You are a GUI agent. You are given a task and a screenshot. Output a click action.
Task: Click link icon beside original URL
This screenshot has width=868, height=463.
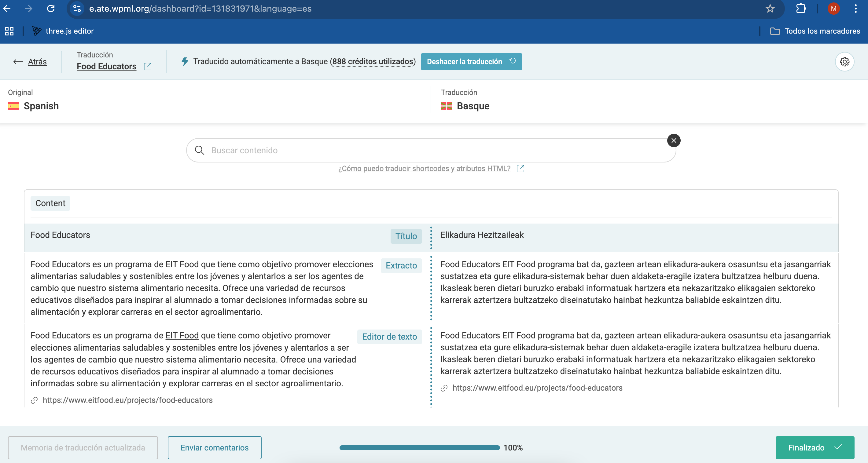34,400
